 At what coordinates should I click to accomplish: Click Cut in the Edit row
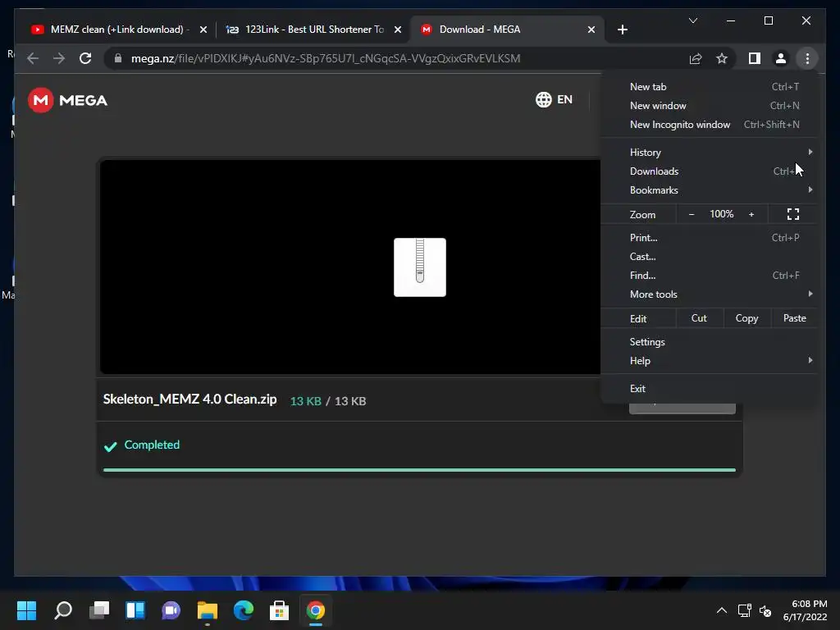click(x=699, y=318)
